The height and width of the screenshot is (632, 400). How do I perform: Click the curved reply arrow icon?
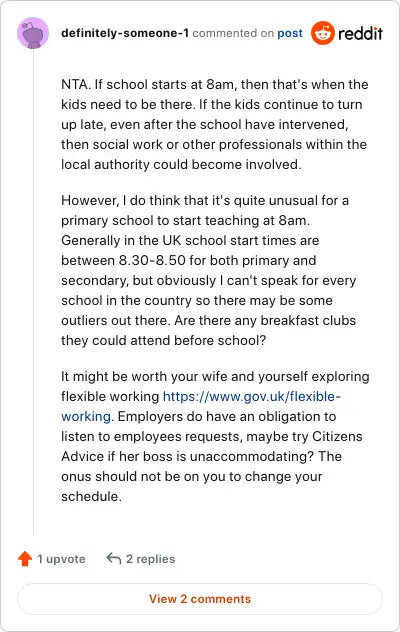click(114, 559)
